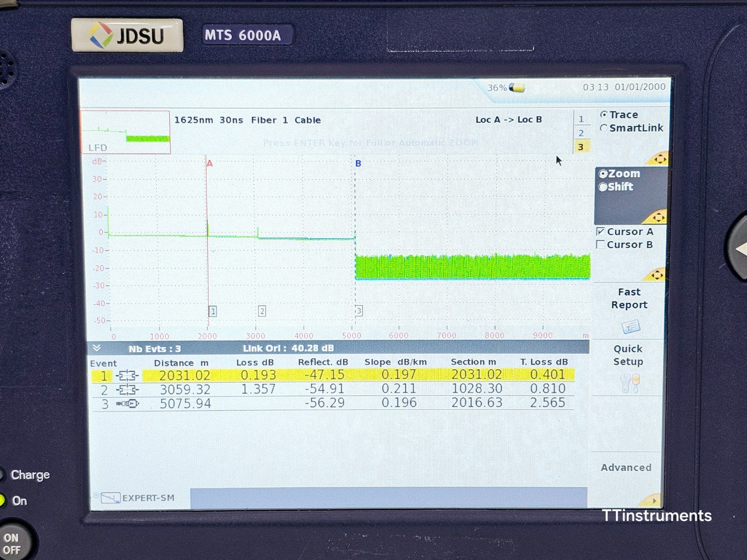Select trace tab 2
747x560 pixels.
[582, 133]
